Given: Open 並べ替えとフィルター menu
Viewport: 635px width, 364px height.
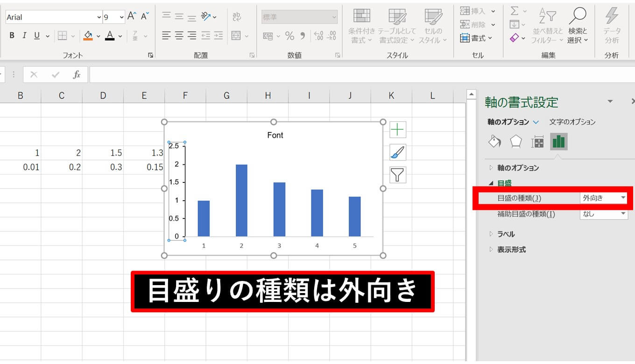Looking at the screenshot, I should point(547,26).
